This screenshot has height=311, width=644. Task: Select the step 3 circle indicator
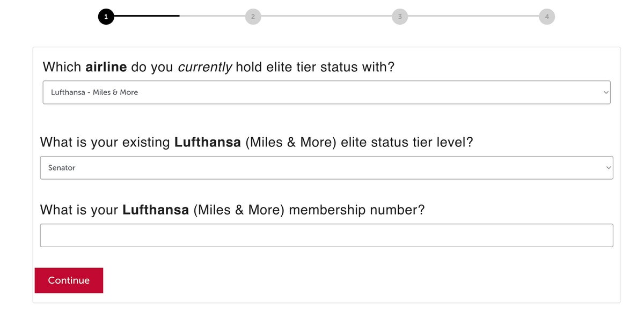tap(400, 17)
